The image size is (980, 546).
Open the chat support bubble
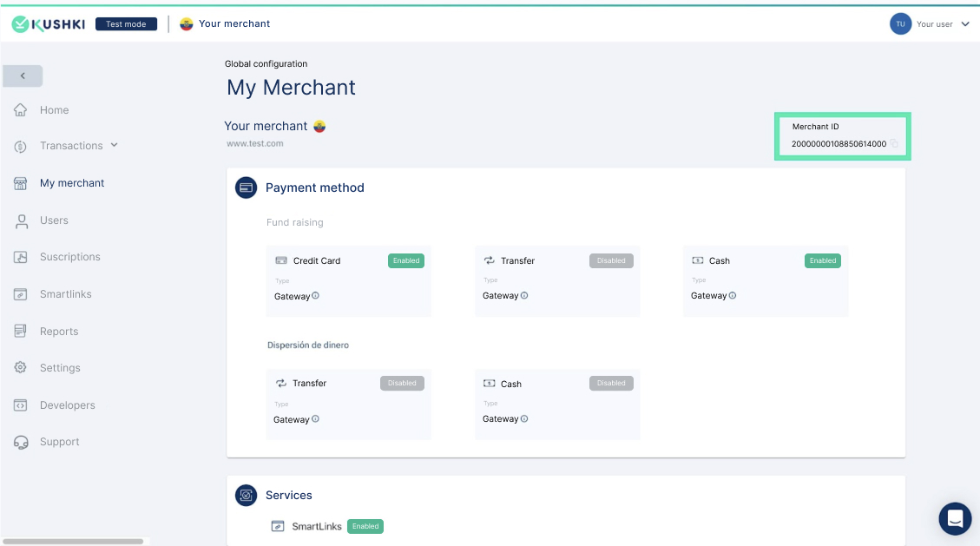point(955,518)
